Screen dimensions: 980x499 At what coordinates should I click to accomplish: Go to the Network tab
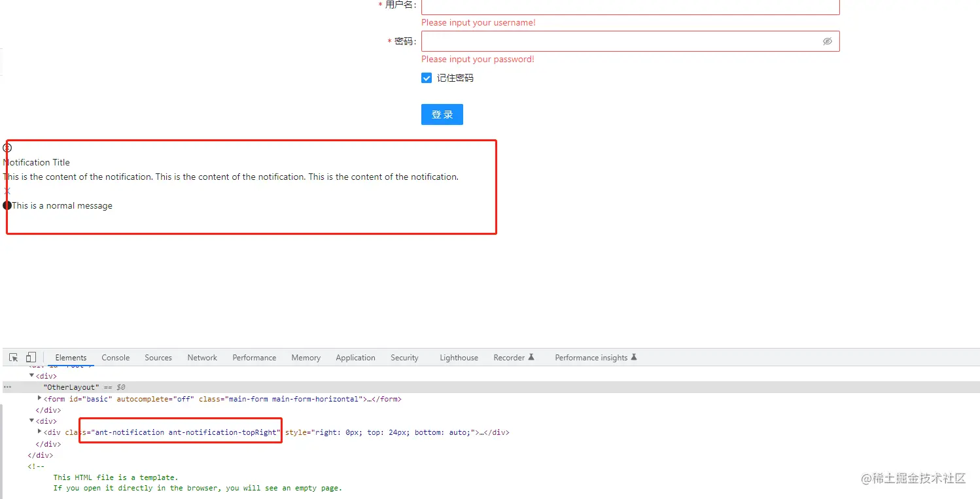click(202, 358)
